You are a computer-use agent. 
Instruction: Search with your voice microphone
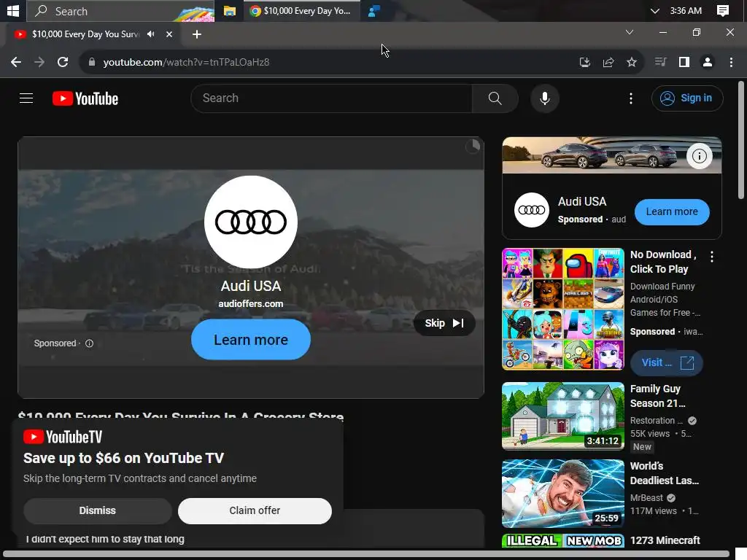pos(544,98)
